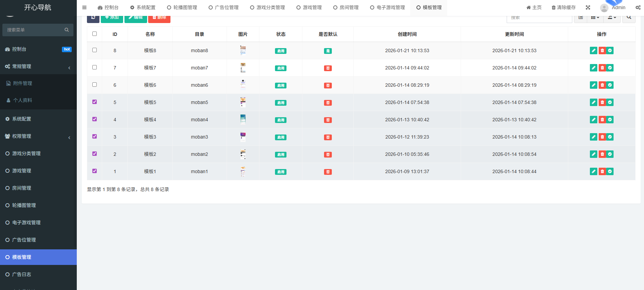Tick the select-all checkbox in table header
This screenshot has width=644, height=290.
coord(94,34)
